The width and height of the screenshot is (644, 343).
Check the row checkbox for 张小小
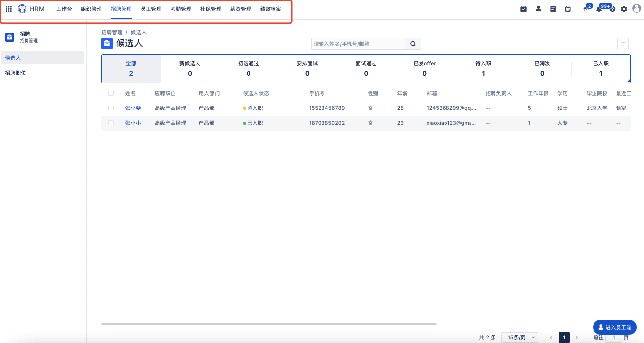pos(111,123)
